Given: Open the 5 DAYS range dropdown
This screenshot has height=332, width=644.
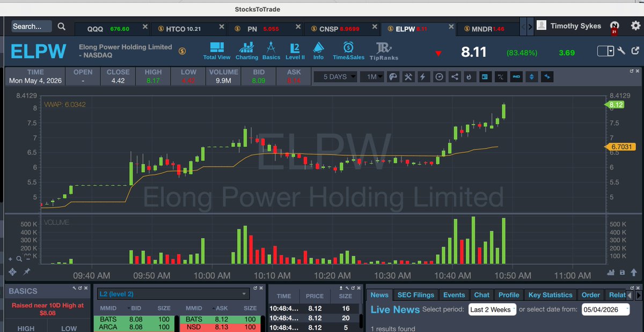Looking at the screenshot, I should point(336,77).
